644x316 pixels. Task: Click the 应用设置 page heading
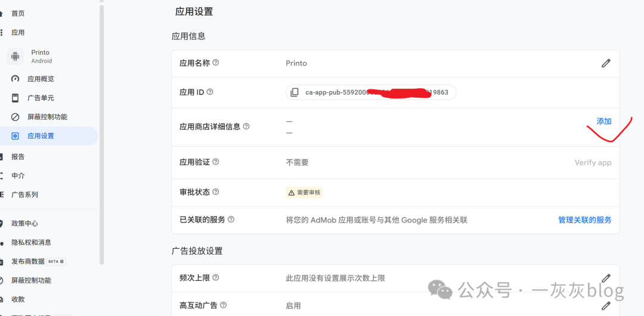(194, 11)
